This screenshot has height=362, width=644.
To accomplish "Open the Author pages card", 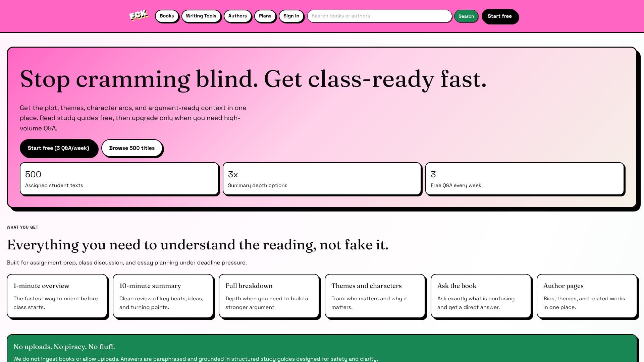I will [x=587, y=296].
